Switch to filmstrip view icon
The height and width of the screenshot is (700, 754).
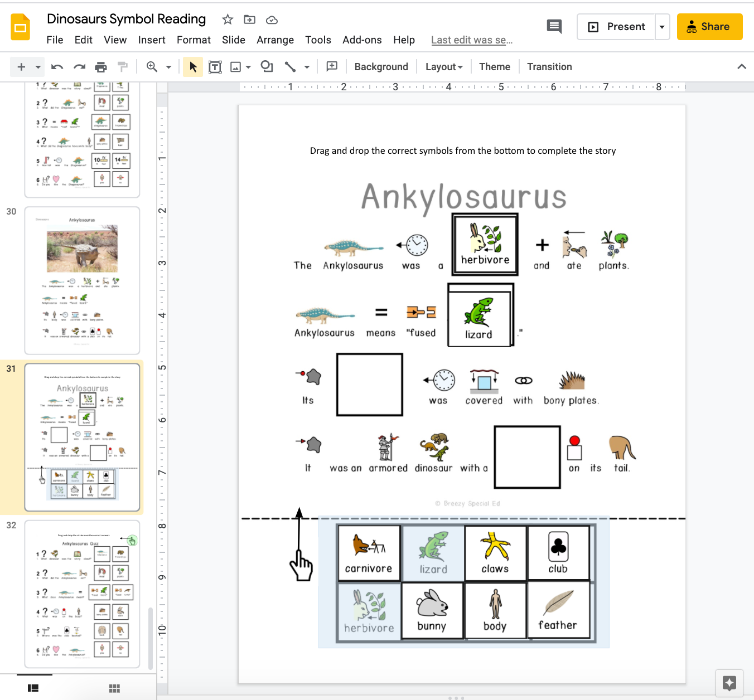pyautogui.click(x=33, y=688)
